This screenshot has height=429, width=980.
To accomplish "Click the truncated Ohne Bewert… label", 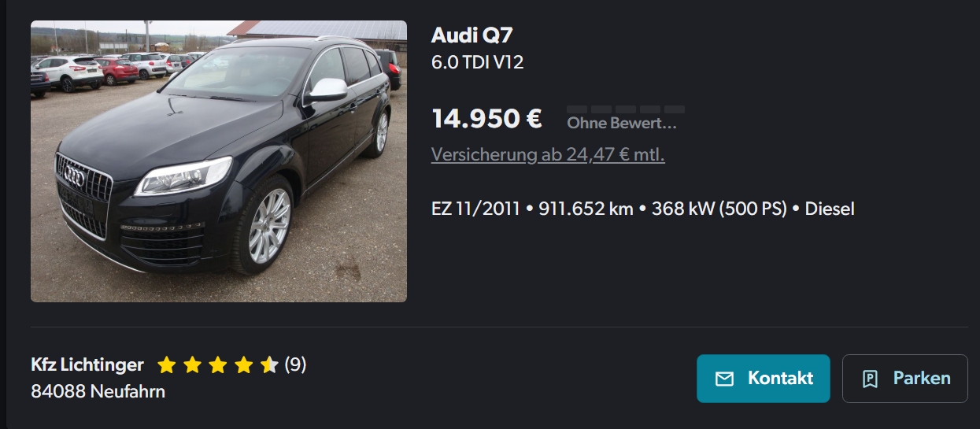I will [x=622, y=123].
